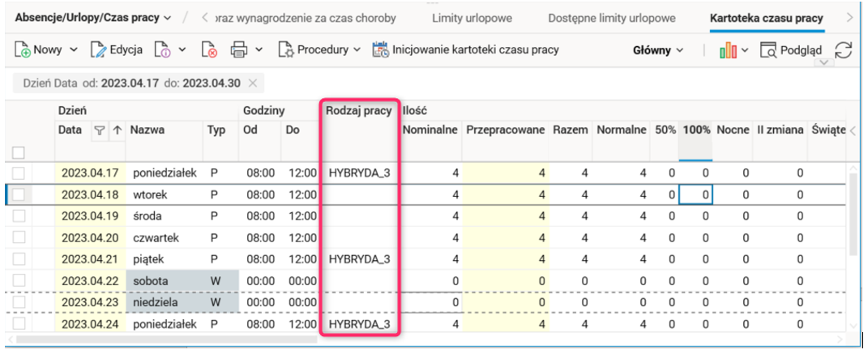Image resolution: width=868 pixels, height=354 pixels.
Task: Click Inicjowanie kartoteki czasu pracy
Action: 465,49
